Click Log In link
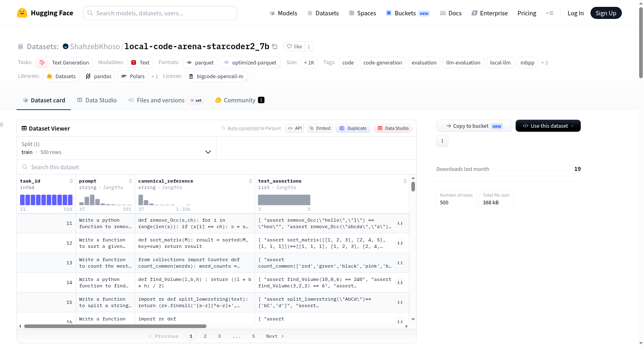Image resolution: width=644 pixels, height=347 pixels. pos(576,13)
